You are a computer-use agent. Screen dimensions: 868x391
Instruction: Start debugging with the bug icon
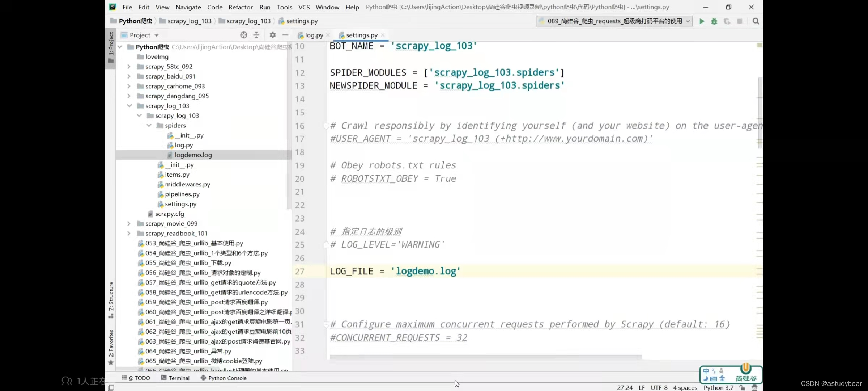[714, 21]
